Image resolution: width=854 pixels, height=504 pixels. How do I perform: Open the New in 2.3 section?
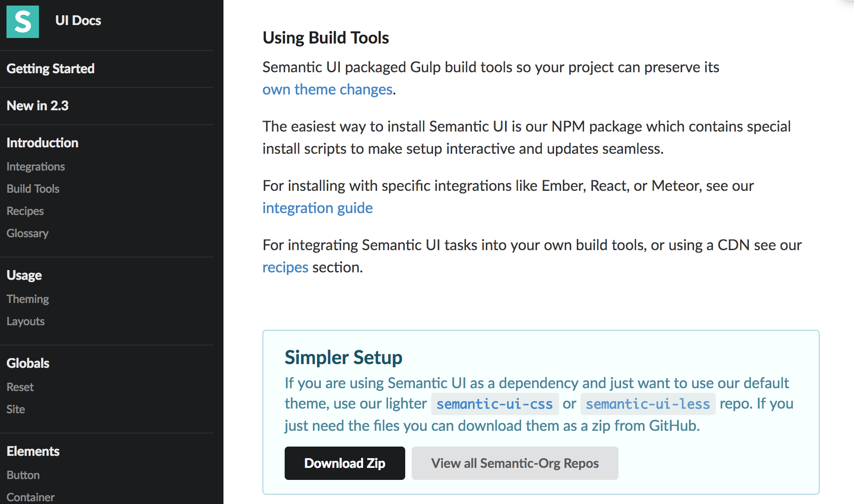pos(37,106)
